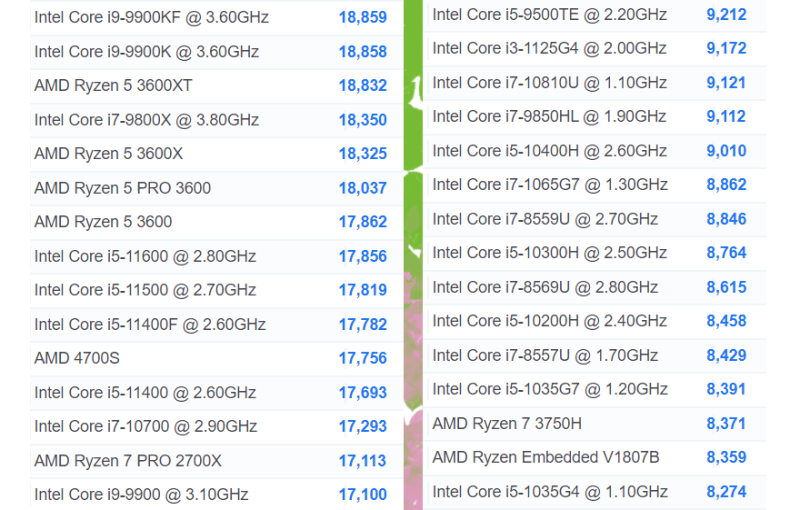Click score 17,100
Screen dimensions: 800x510
coord(363,495)
